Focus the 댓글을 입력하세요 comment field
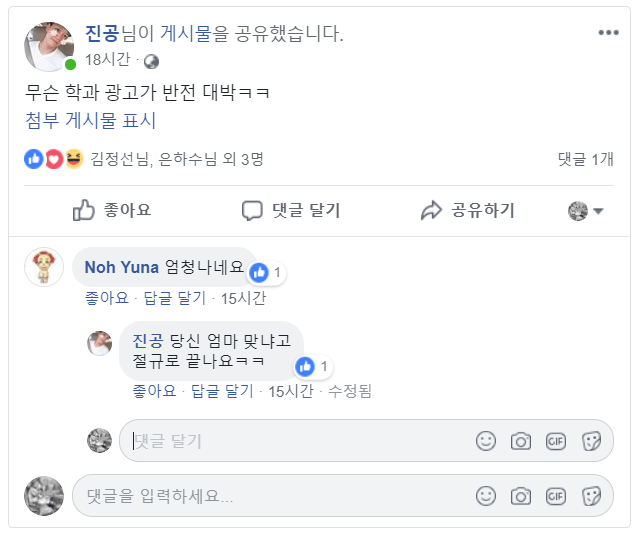 [x=270, y=495]
